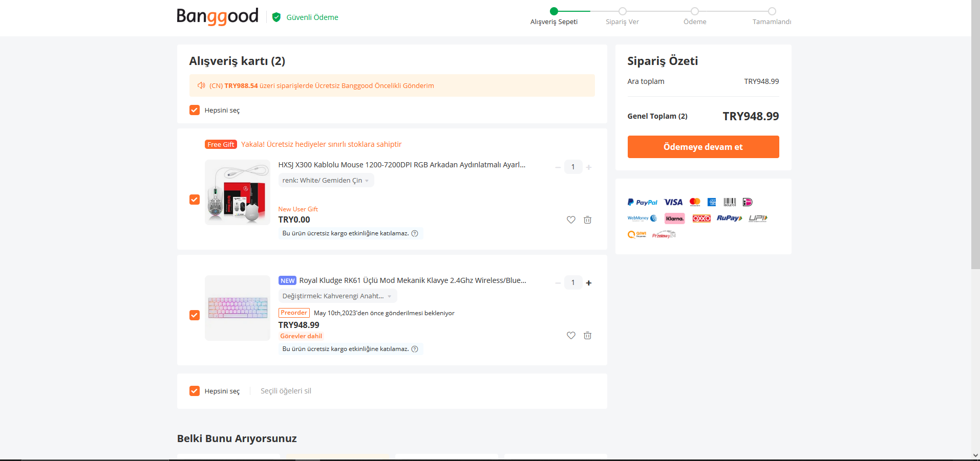Delete the HXSJ X300 mouse from cart

pos(587,220)
